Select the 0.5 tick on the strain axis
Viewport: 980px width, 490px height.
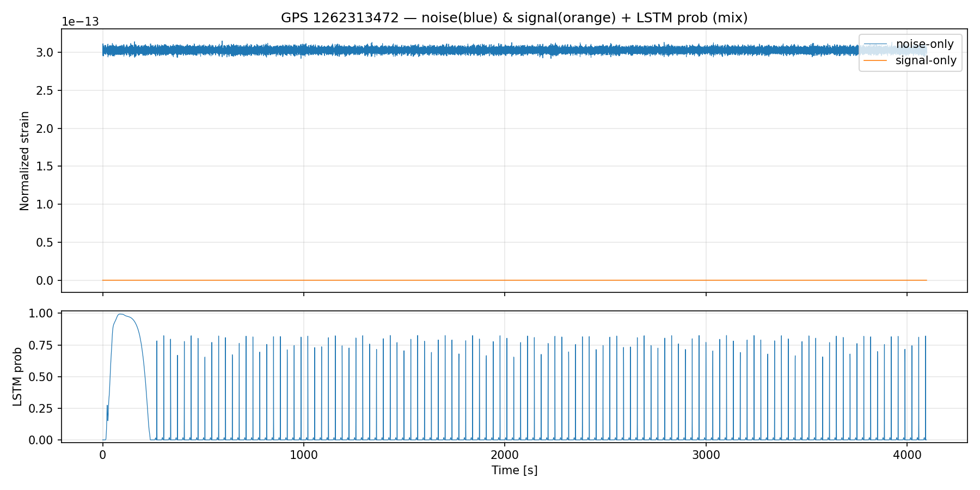tap(45, 242)
